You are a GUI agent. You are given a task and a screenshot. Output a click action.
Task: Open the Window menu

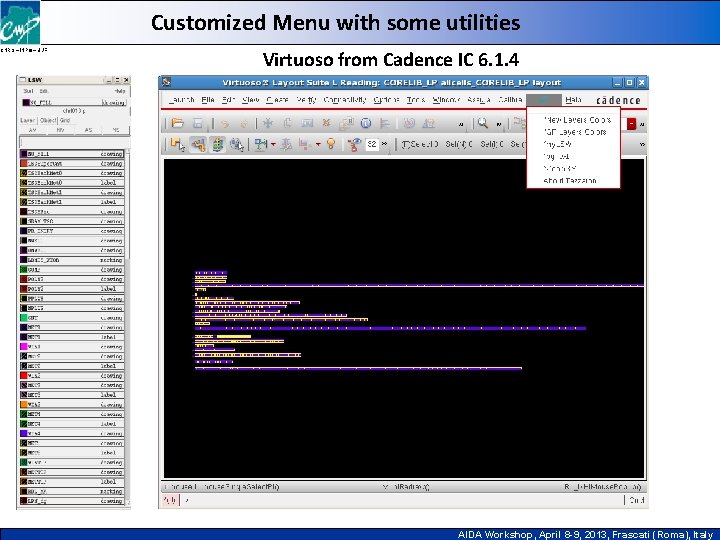click(x=446, y=100)
